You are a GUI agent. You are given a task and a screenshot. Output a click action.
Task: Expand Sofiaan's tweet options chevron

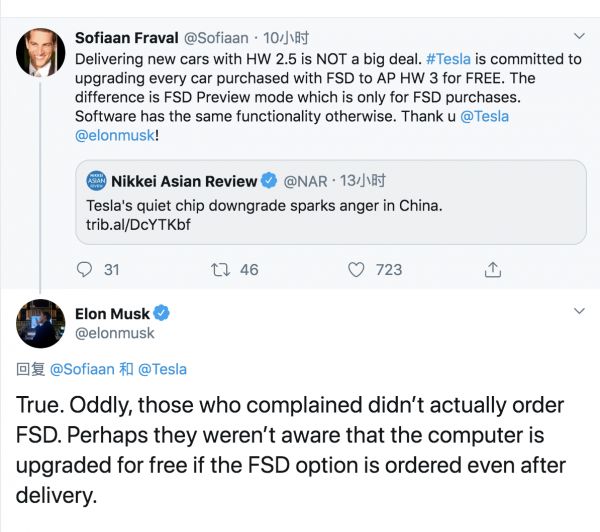(577, 39)
